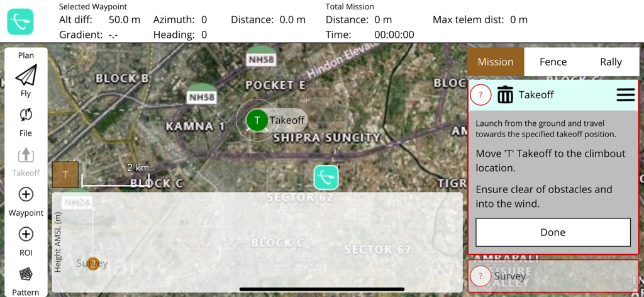This screenshot has height=297, width=644.
Task: Select the Max telem dist value
Action: click(519, 20)
